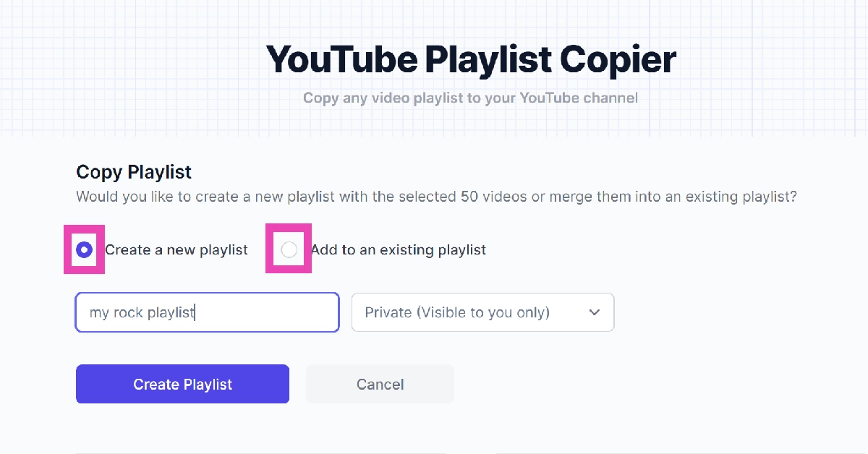The image size is (868, 454).
Task: Click the filled dot of the selected radio
Action: click(x=85, y=250)
